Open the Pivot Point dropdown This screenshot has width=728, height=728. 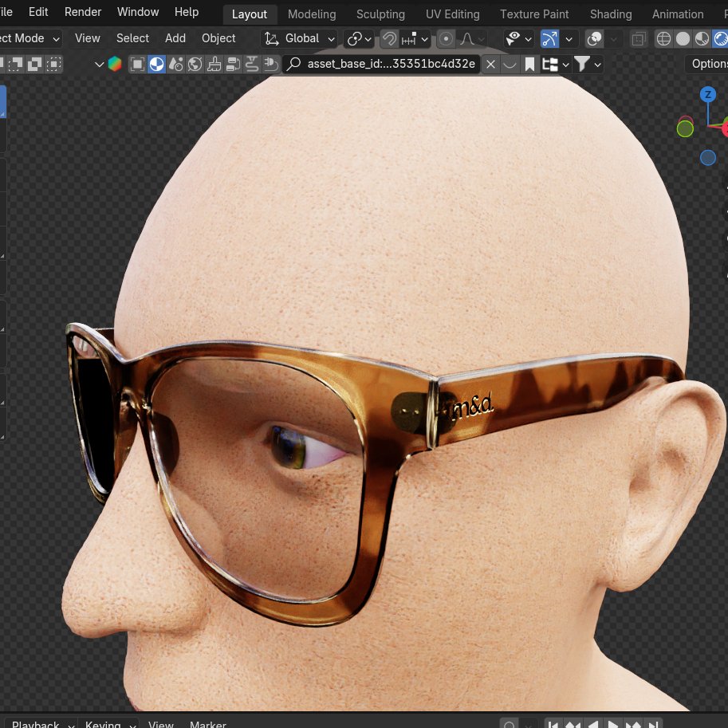(x=360, y=39)
